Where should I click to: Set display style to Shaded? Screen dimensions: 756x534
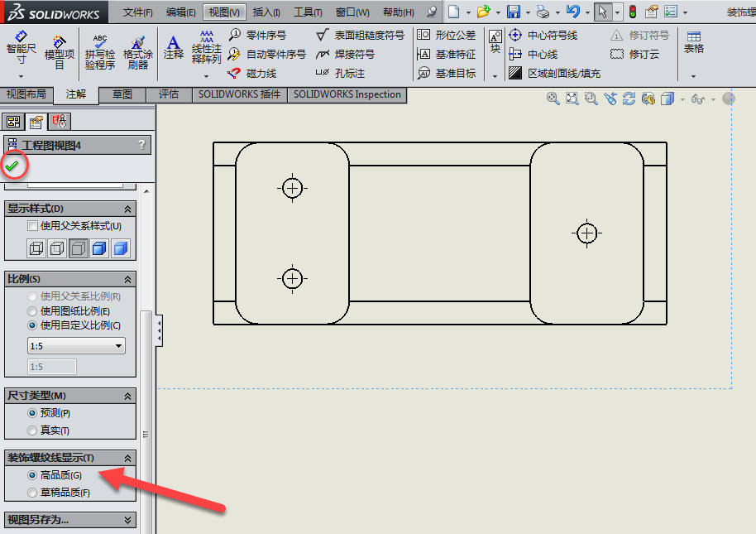pyautogui.click(x=121, y=248)
